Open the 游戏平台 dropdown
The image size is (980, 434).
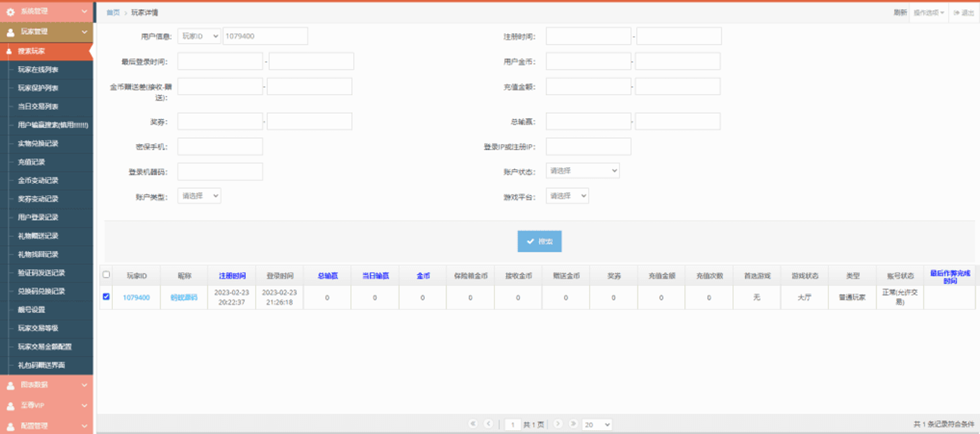coord(567,196)
